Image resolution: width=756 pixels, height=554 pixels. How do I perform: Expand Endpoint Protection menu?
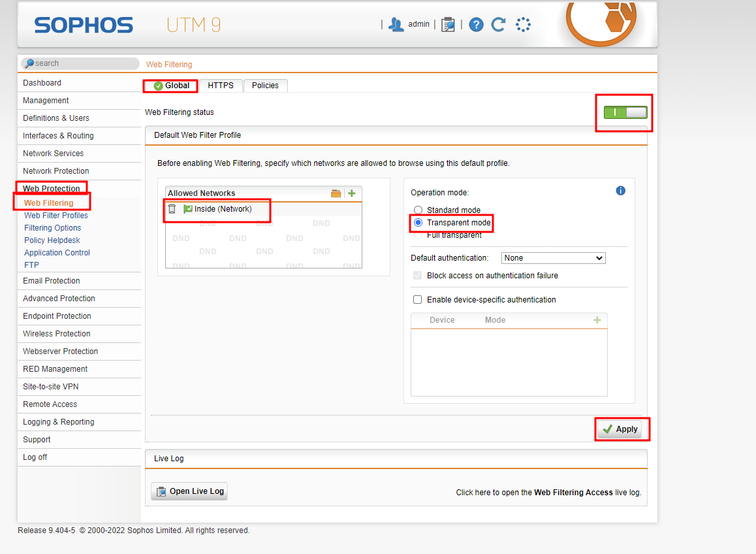click(x=79, y=316)
